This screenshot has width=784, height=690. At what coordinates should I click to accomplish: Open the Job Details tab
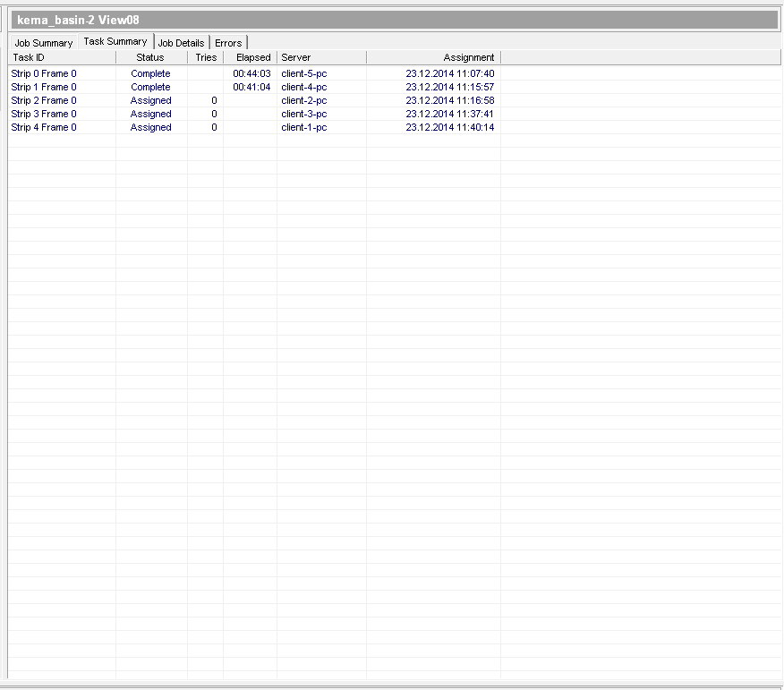(181, 43)
